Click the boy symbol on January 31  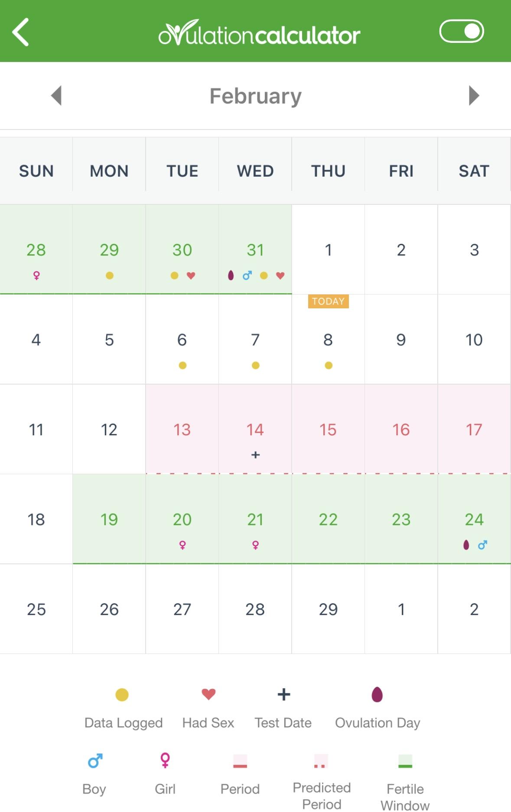[x=247, y=275]
